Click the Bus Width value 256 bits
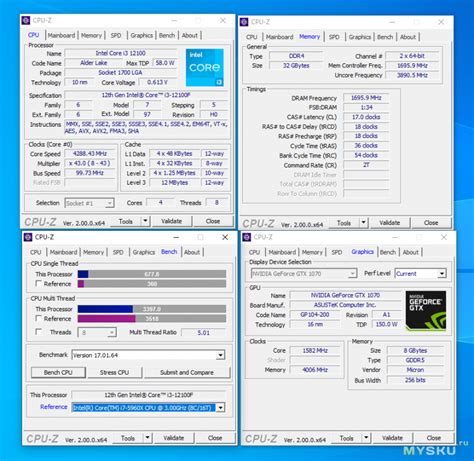 [415, 380]
